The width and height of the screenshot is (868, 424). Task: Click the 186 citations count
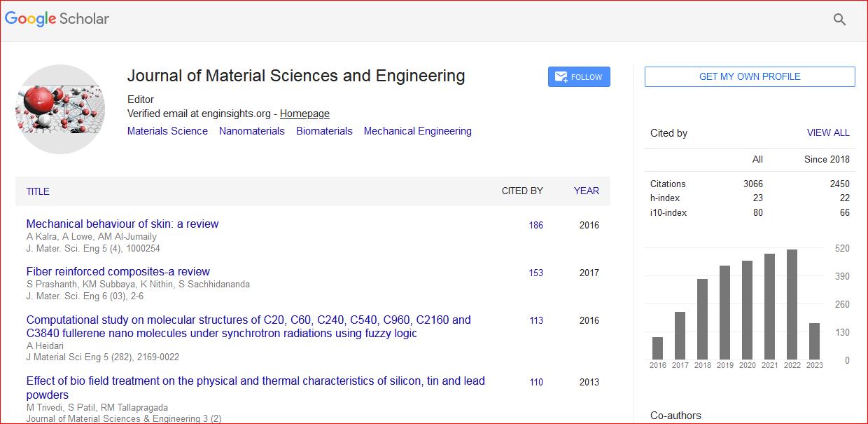[x=535, y=226]
